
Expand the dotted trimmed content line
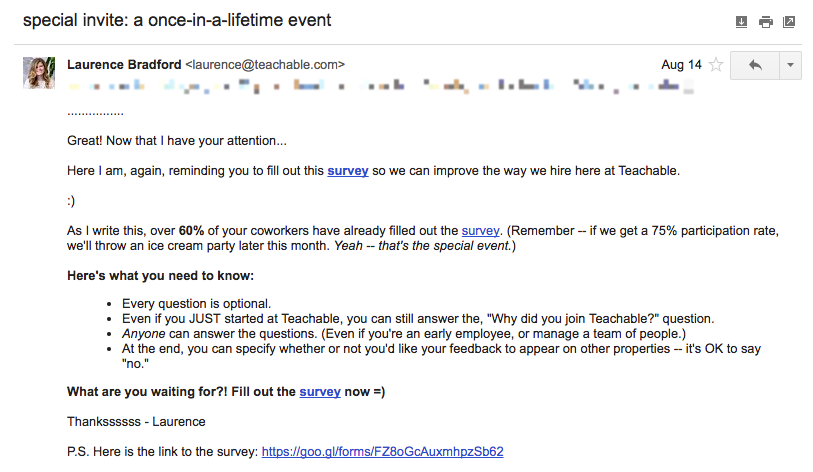coord(95,113)
